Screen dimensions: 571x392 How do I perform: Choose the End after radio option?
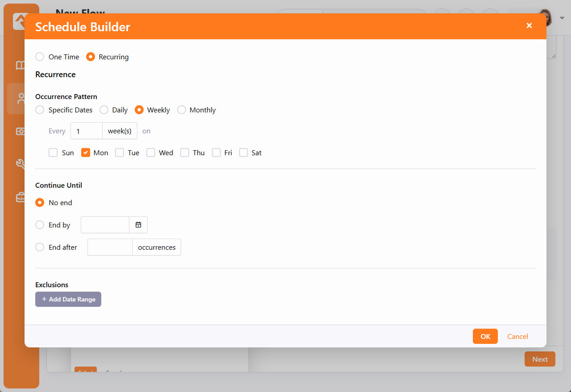click(x=40, y=247)
